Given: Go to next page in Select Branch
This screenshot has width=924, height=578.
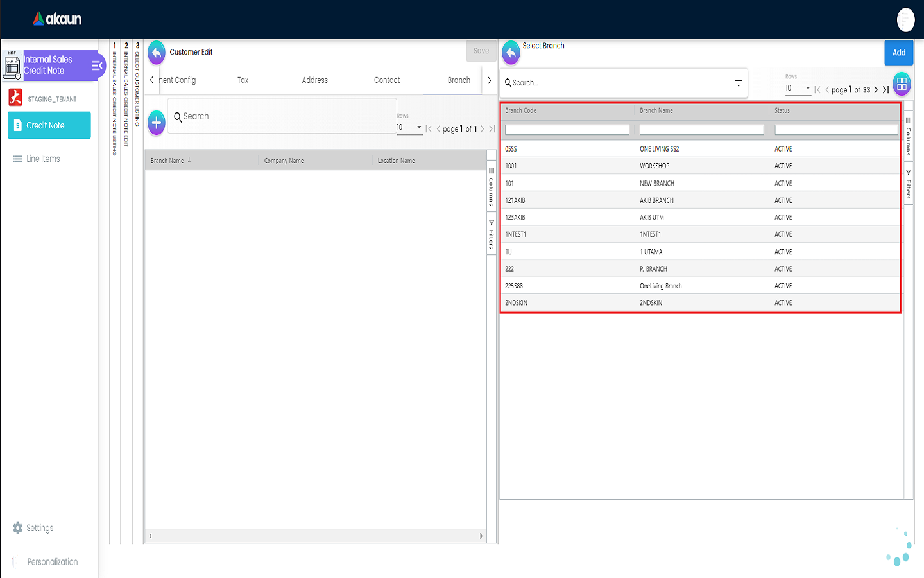Looking at the screenshot, I should [876, 90].
